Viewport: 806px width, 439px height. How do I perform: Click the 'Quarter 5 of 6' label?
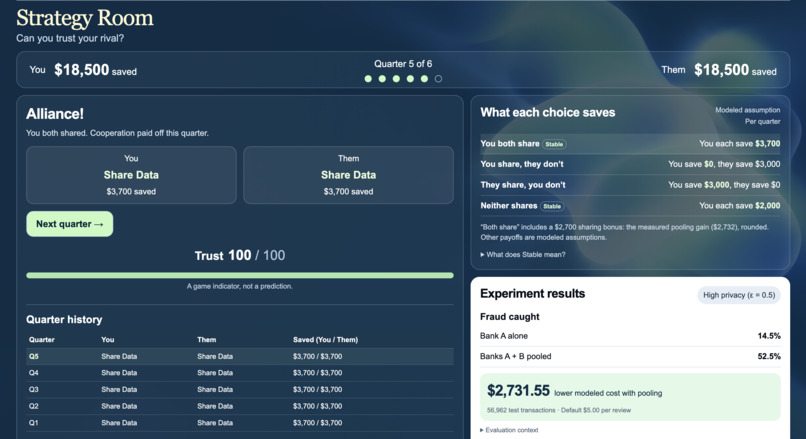403,64
